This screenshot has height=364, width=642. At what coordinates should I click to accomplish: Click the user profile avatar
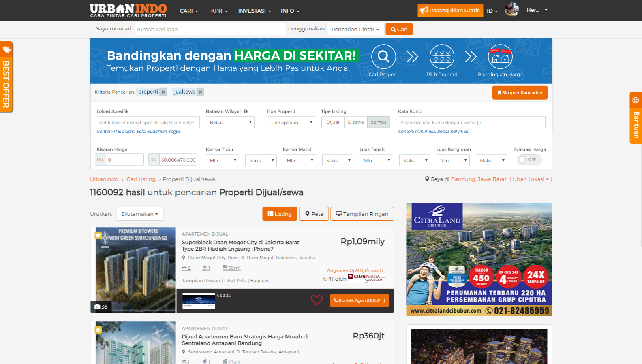(x=511, y=10)
